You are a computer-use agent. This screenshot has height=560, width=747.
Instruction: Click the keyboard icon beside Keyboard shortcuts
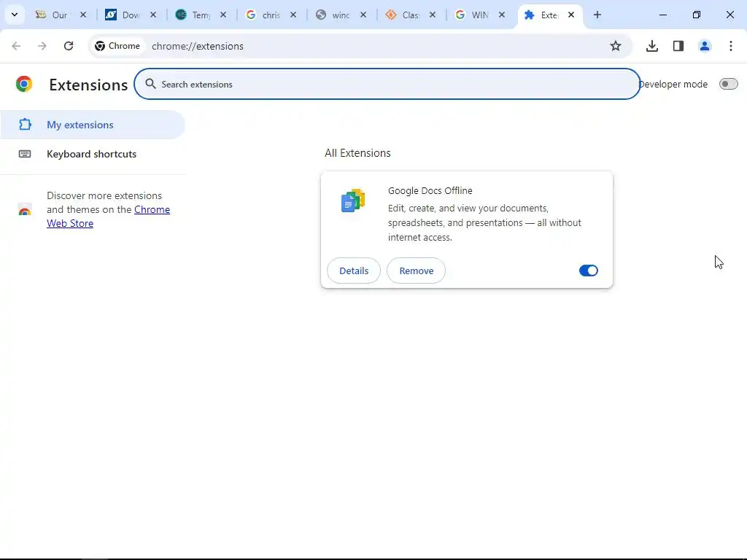click(x=25, y=154)
